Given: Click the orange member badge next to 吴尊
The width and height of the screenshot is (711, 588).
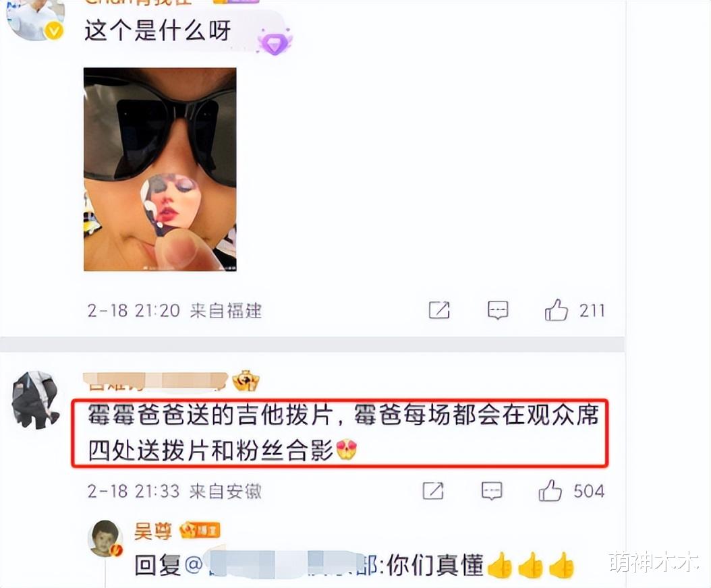Looking at the screenshot, I should 200,531.
